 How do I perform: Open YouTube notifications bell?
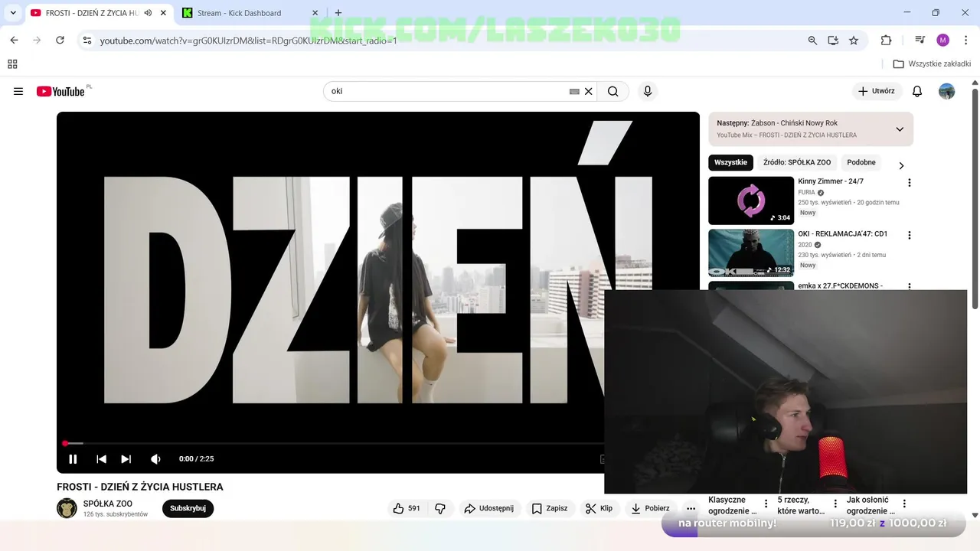[917, 91]
